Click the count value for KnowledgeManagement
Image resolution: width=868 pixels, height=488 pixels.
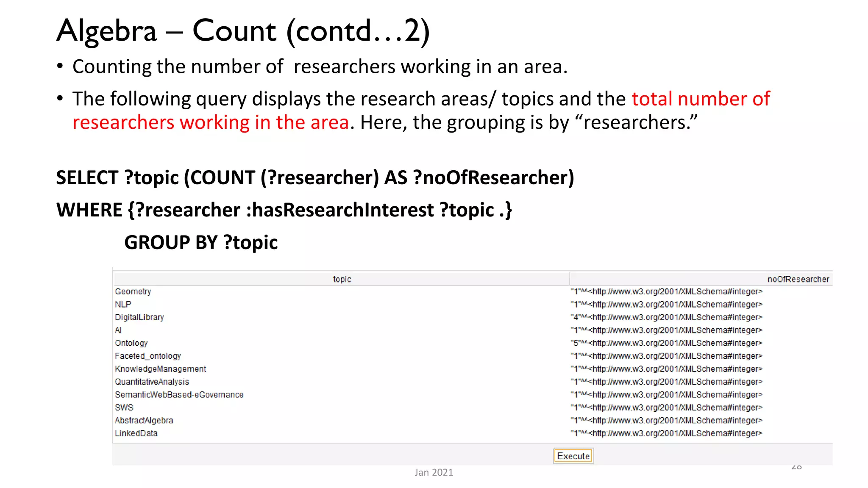(666, 369)
